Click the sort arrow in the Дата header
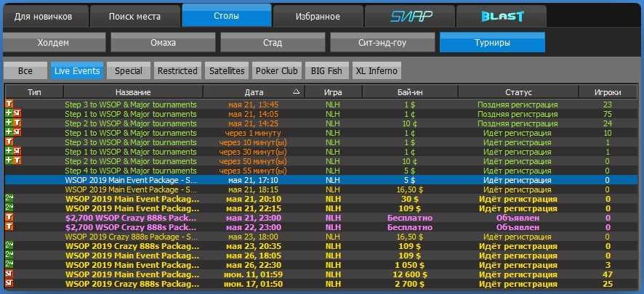 tap(297, 92)
